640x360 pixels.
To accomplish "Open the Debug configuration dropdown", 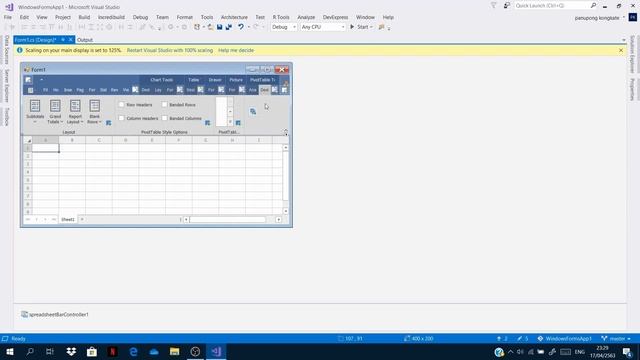I will click(x=284, y=27).
